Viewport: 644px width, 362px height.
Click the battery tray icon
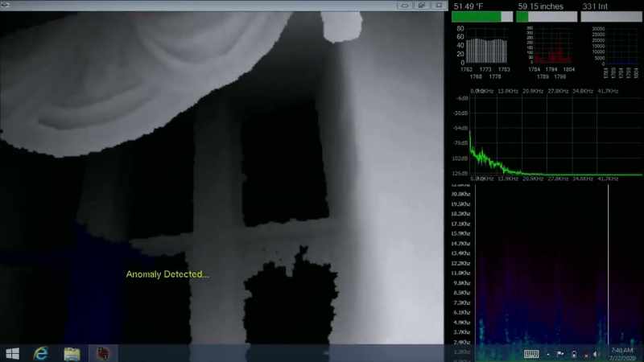(x=574, y=354)
